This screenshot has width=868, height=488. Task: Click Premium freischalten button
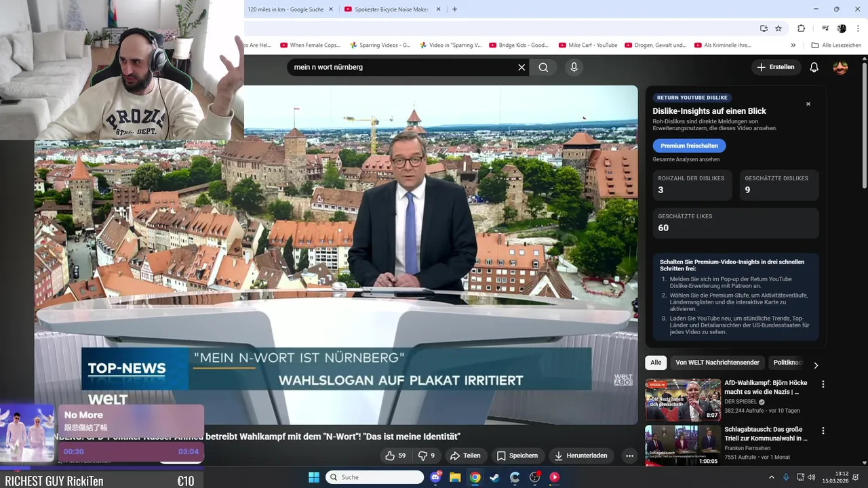(689, 146)
